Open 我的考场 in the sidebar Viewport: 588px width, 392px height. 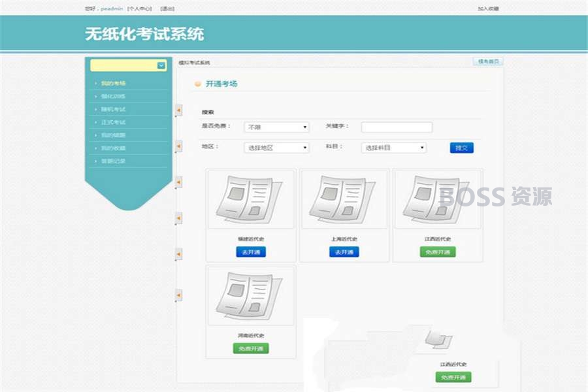[113, 83]
